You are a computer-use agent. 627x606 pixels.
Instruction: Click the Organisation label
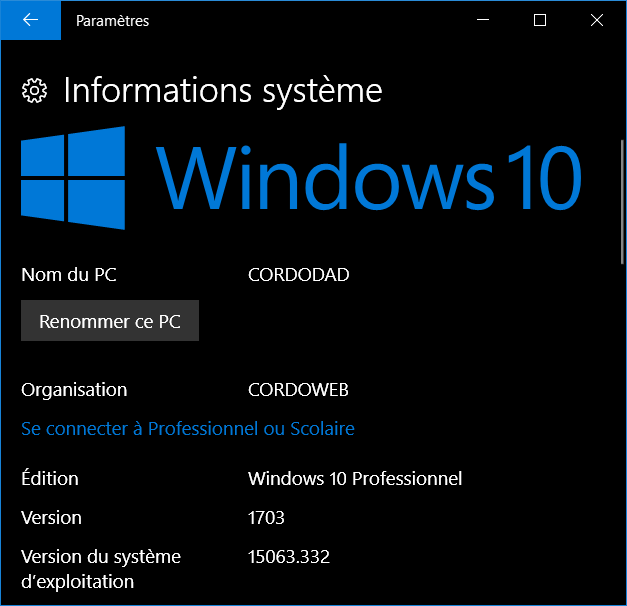click(x=74, y=390)
